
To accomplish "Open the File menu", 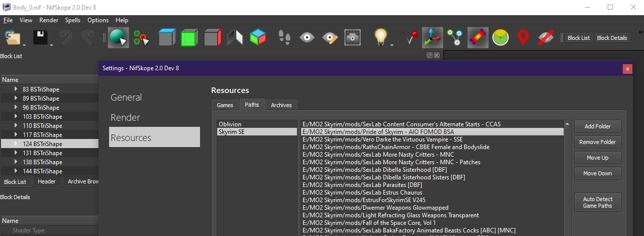I will tap(8, 20).
